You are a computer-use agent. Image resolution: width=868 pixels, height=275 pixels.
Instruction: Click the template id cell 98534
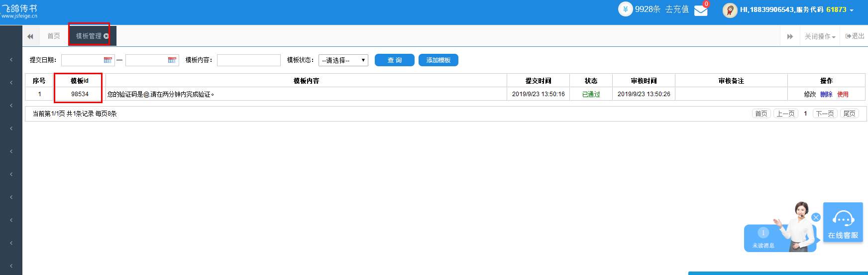[80, 94]
